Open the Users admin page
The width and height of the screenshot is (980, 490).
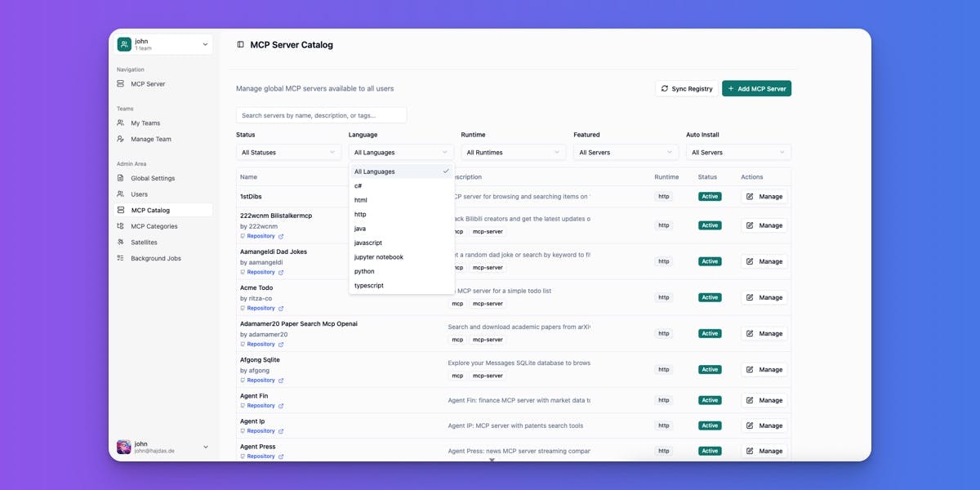(163, 194)
